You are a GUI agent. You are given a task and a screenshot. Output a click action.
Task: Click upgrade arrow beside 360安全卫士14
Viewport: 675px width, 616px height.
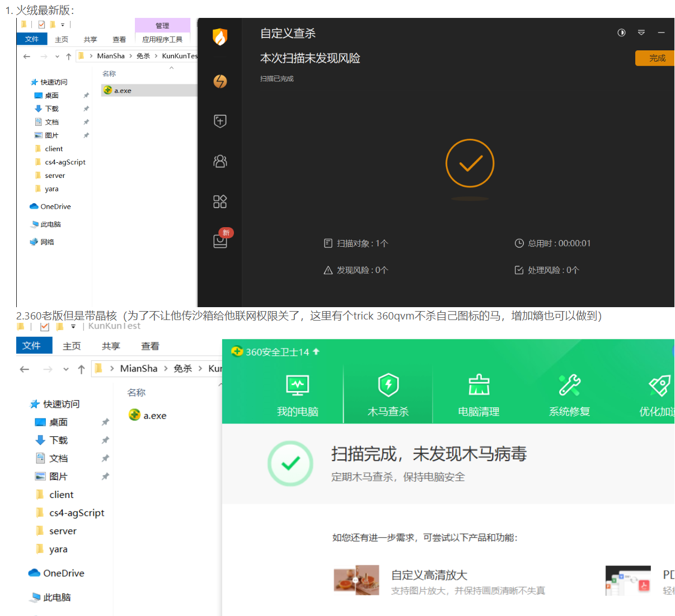coord(316,351)
